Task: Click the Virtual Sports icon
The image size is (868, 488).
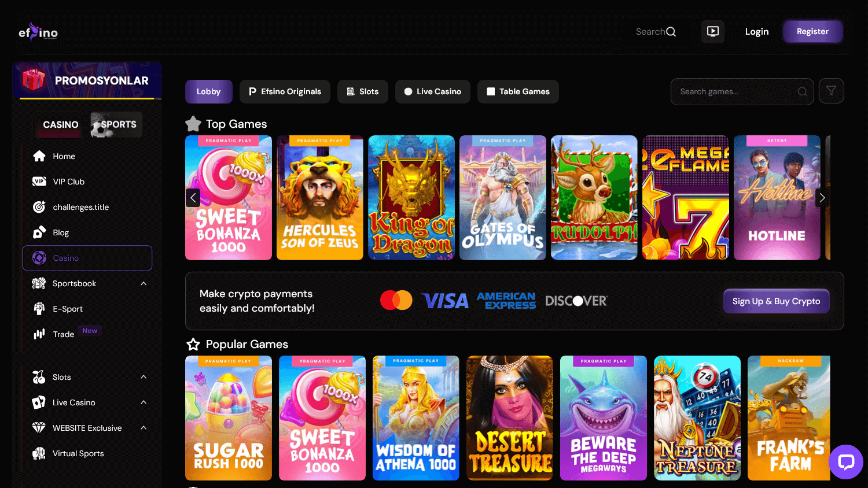Action: [39, 453]
